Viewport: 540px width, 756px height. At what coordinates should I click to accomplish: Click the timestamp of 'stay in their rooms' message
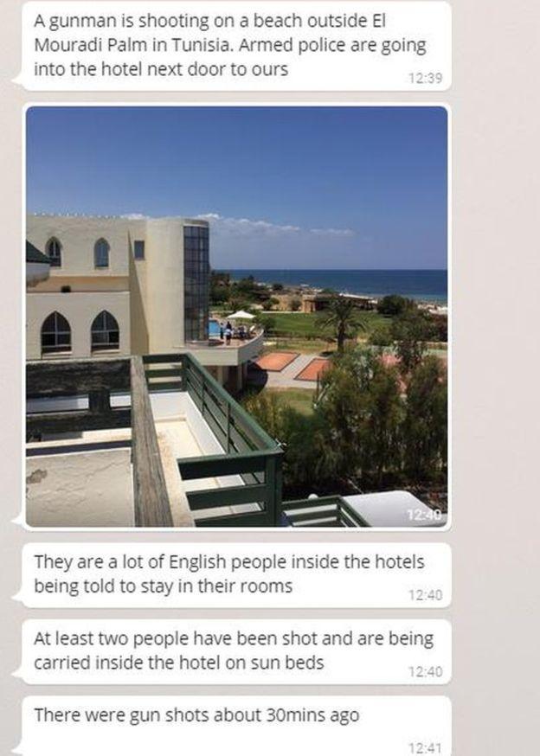point(425,595)
